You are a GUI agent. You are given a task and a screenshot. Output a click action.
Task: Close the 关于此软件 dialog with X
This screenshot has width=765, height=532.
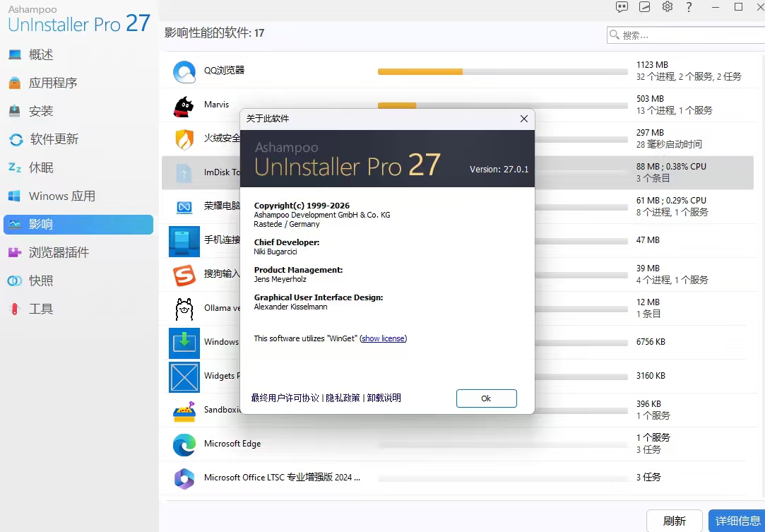[524, 119]
